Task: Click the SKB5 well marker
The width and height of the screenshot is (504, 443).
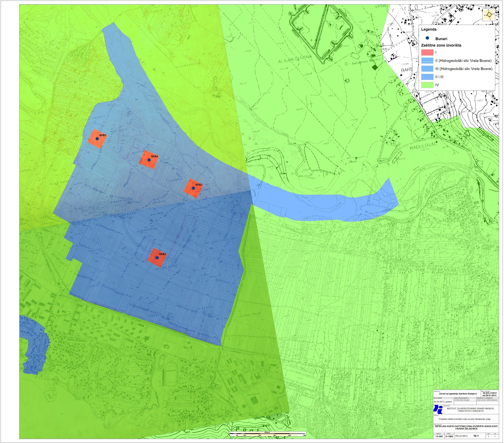Action: pyautogui.click(x=97, y=139)
